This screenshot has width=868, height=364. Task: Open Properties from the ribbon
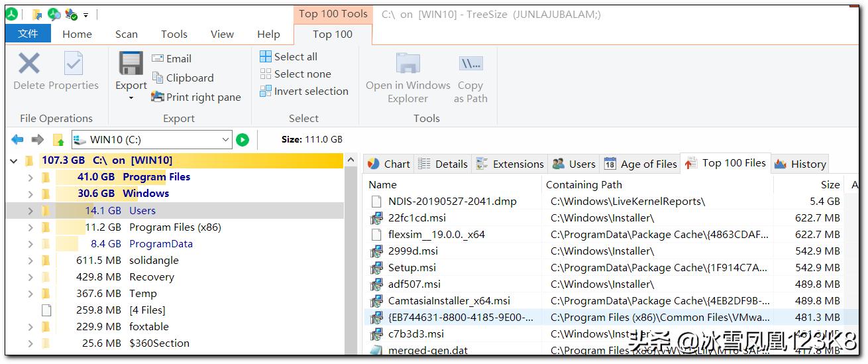(x=74, y=65)
